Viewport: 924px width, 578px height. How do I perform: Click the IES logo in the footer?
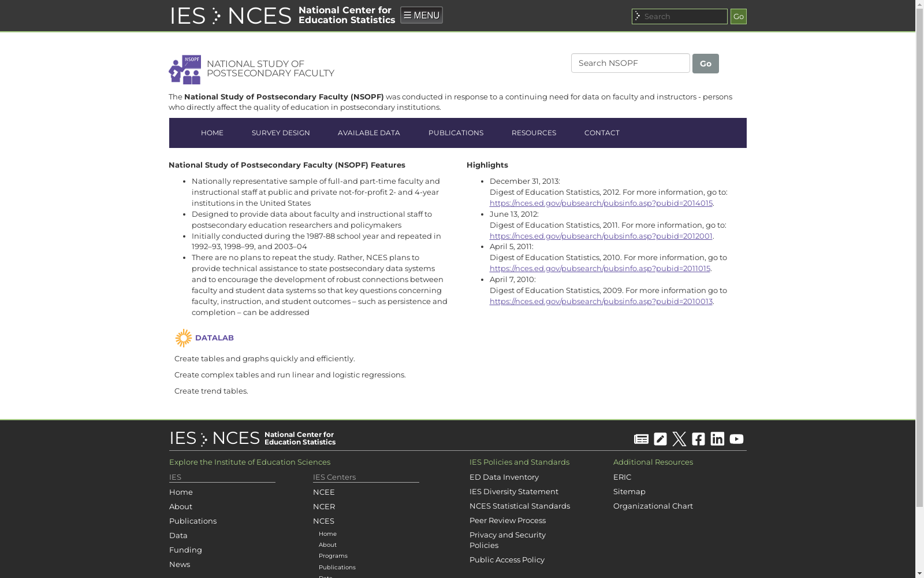pyautogui.click(x=183, y=438)
